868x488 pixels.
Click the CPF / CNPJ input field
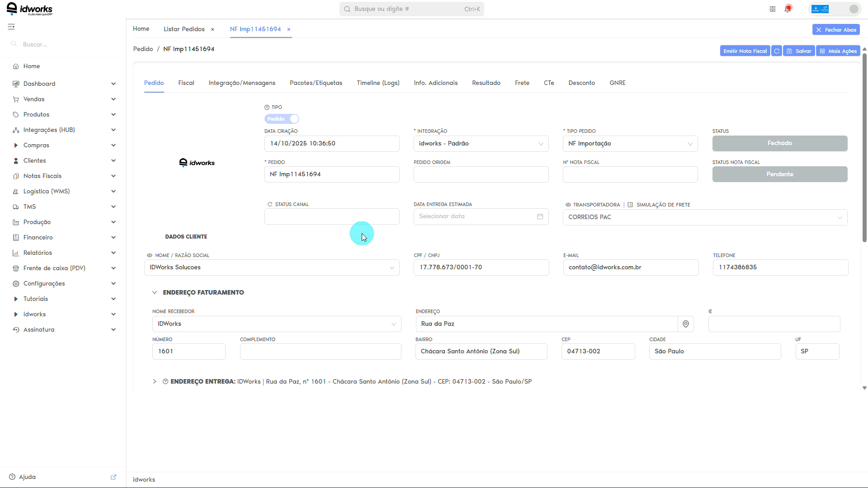(481, 267)
